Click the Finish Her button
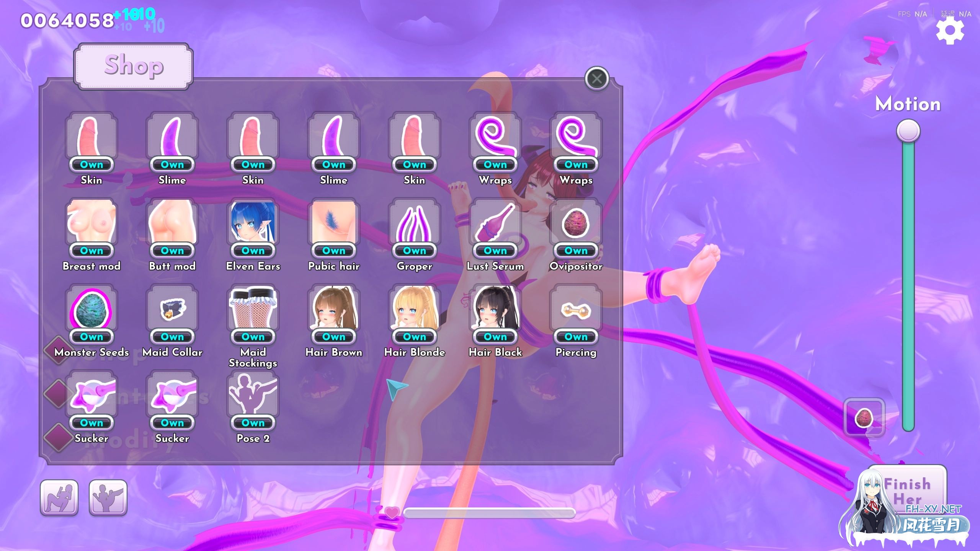This screenshot has width=980, height=551. (911, 492)
